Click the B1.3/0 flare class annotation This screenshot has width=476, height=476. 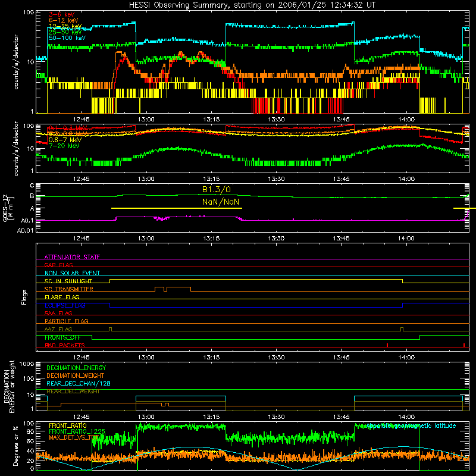pyautogui.click(x=217, y=189)
